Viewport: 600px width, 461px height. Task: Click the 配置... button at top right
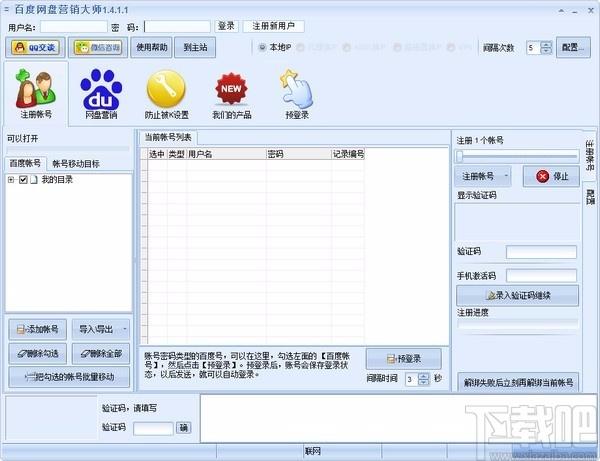click(573, 47)
